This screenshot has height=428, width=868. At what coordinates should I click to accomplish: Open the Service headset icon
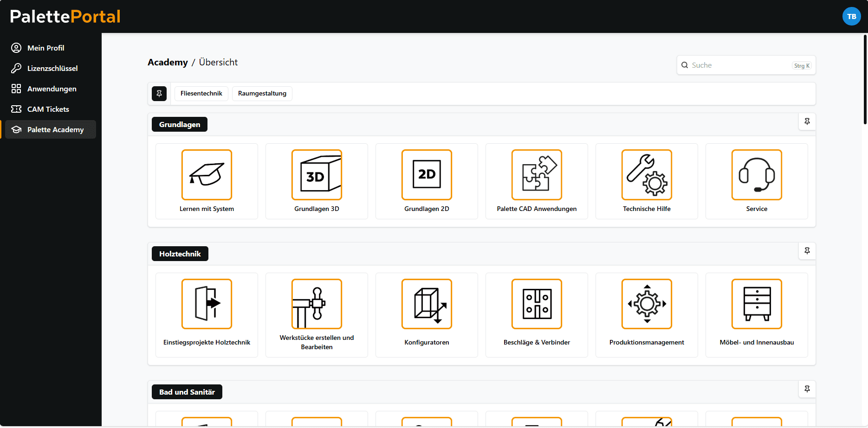point(757,175)
